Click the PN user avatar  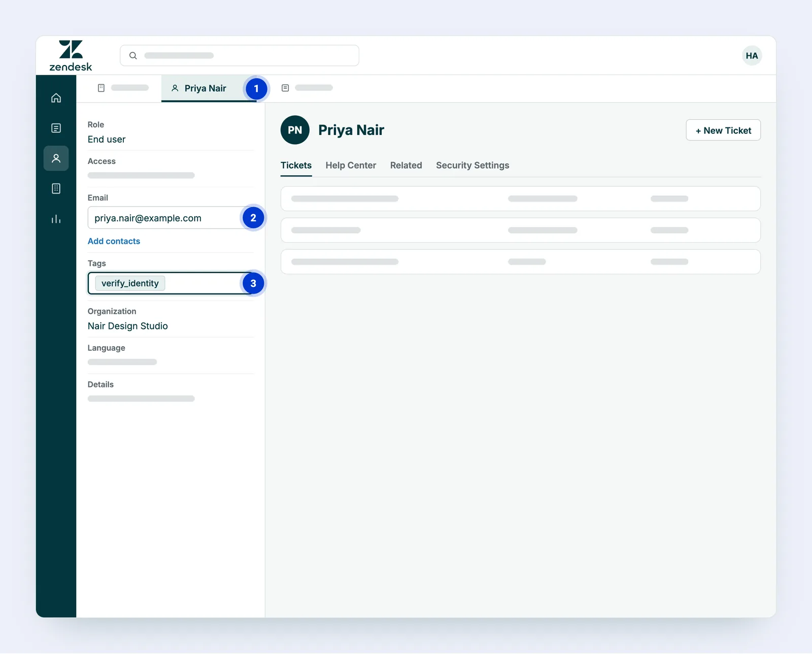[x=295, y=130]
